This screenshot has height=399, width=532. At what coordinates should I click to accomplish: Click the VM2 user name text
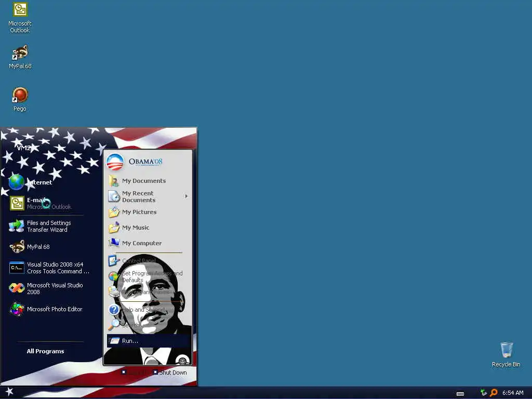click(x=24, y=148)
